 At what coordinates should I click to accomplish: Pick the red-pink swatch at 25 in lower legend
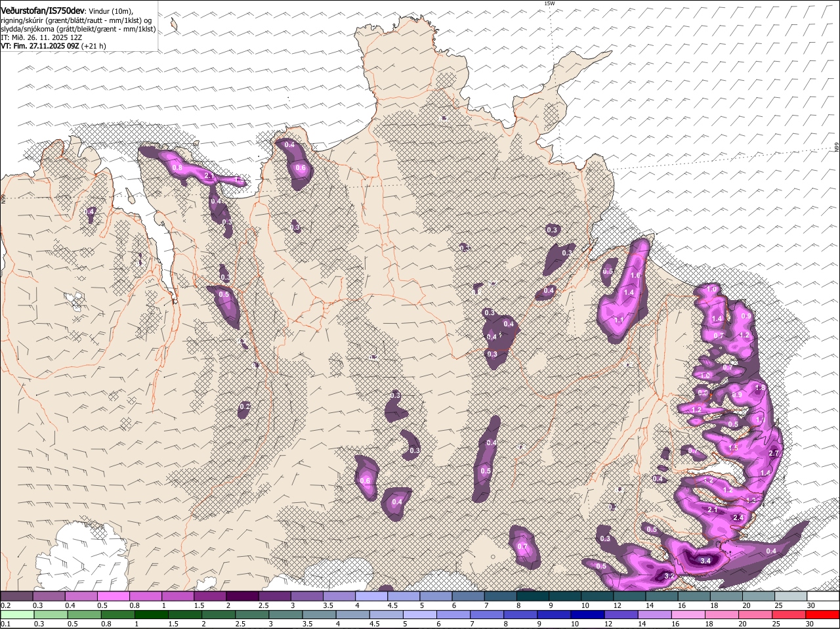pos(789,615)
